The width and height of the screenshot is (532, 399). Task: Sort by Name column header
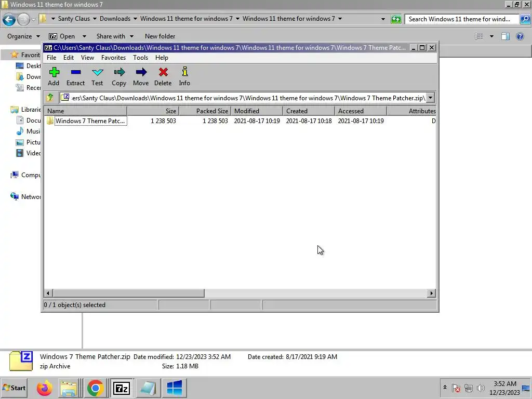tap(86, 111)
